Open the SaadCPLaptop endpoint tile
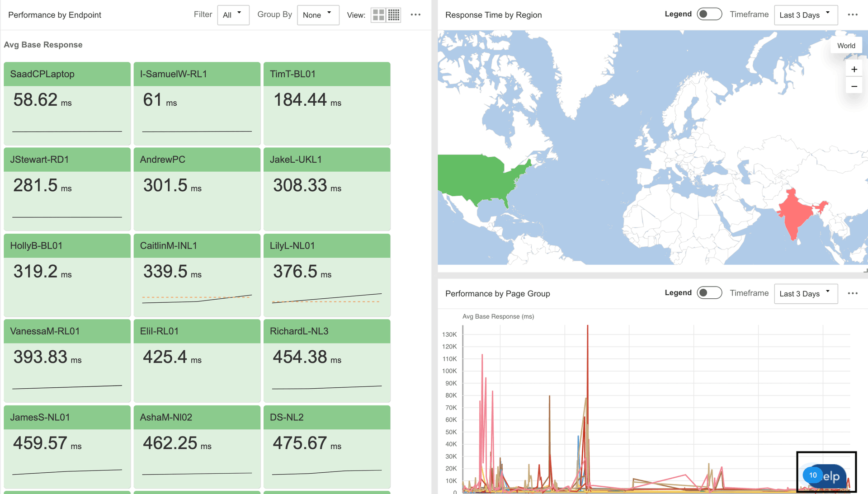Screen dimensions: 868x494 [x=67, y=104]
